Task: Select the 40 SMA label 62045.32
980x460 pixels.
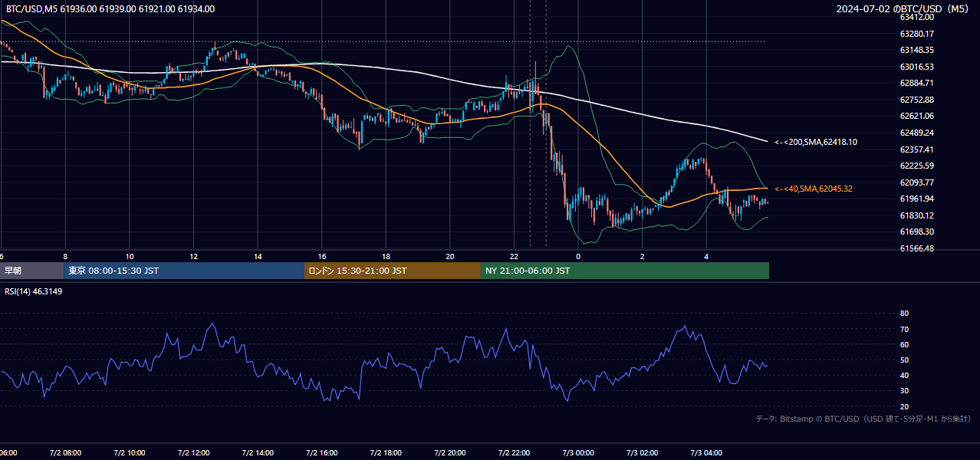Action: [814, 189]
